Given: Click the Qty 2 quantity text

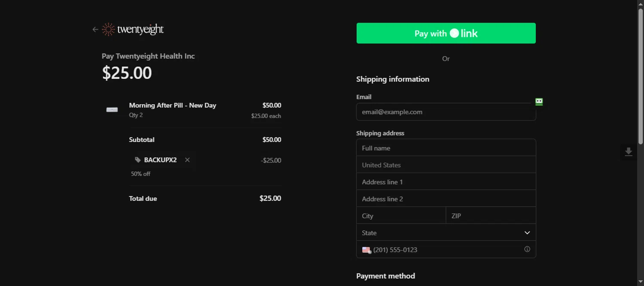Looking at the screenshot, I should 136,115.
